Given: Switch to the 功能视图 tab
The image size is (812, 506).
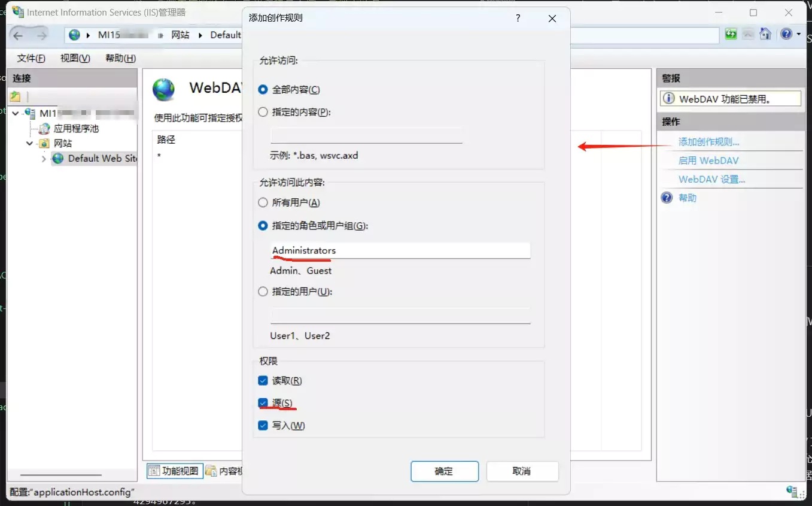Looking at the screenshot, I should click(174, 471).
